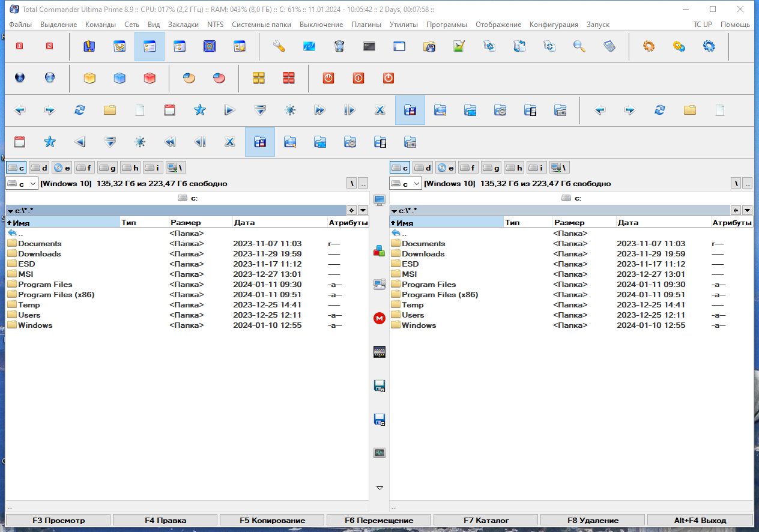Screen dimensions: 759x532
Task: Open the Команды menu
Action: tap(100, 25)
